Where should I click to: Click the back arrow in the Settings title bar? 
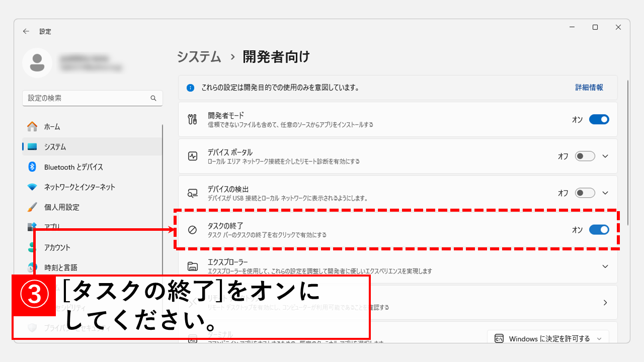tap(26, 31)
